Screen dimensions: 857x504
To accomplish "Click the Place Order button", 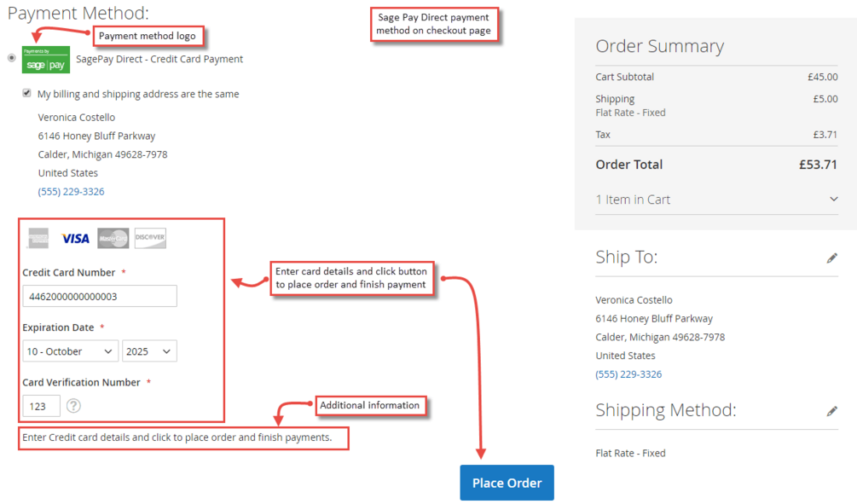I will click(x=507, y=483).
